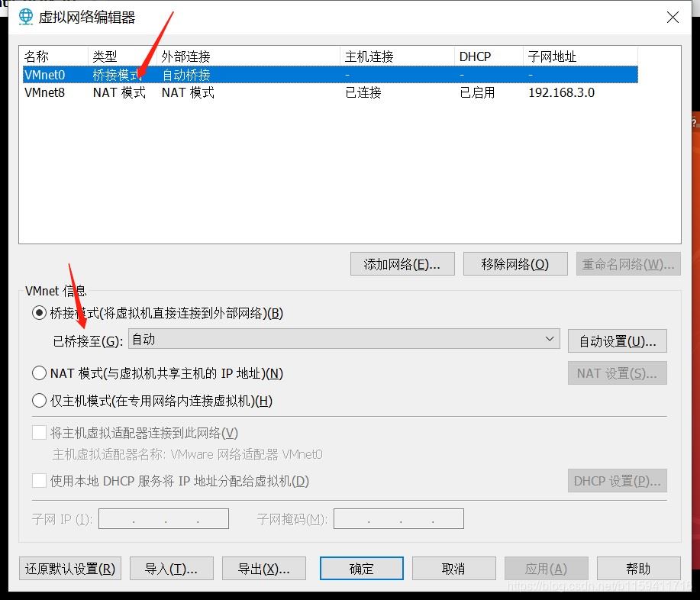
Task: Click the 子网 IP input field
Action: 163,519
